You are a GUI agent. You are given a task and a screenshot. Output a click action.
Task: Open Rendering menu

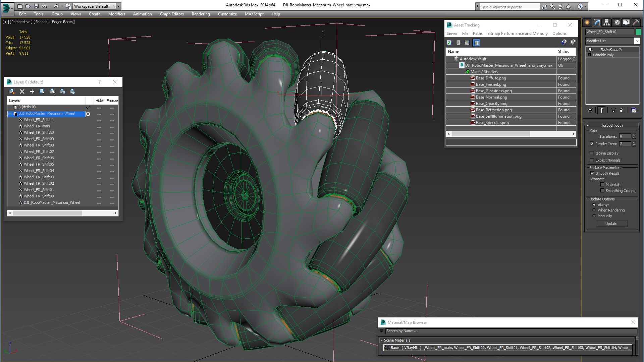coord(201,14)
